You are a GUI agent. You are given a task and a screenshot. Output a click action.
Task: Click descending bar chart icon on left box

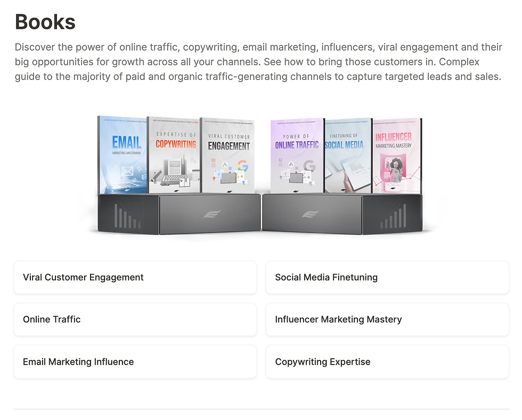click(127, 216)
